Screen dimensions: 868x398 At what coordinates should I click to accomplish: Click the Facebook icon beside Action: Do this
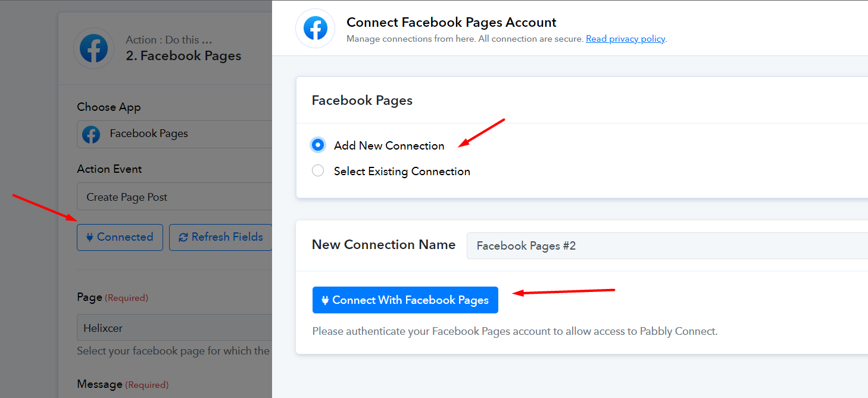93,48
